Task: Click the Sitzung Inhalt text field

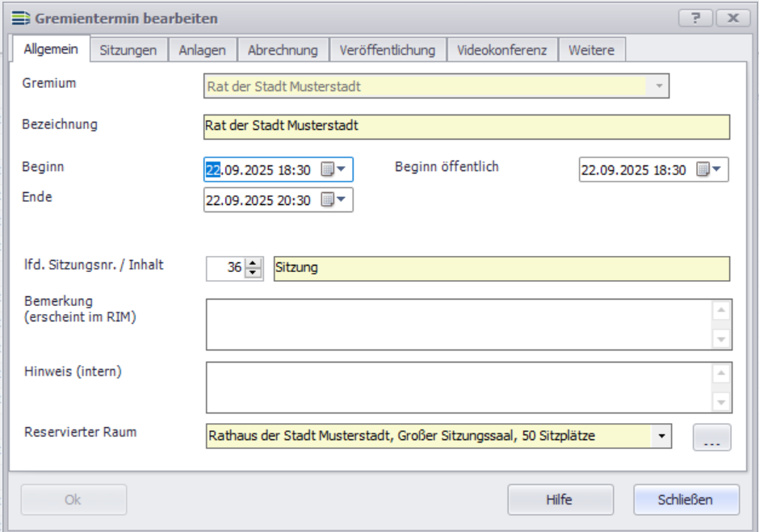Action: (501, 269)
